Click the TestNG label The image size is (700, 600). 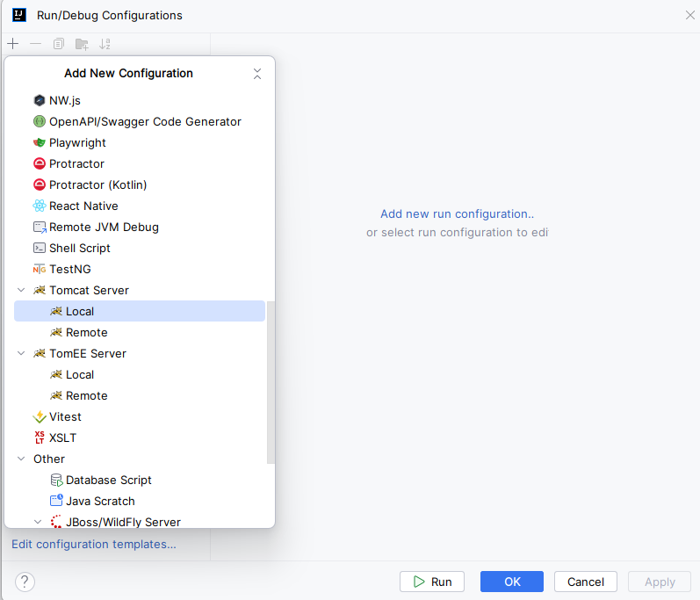70,269
